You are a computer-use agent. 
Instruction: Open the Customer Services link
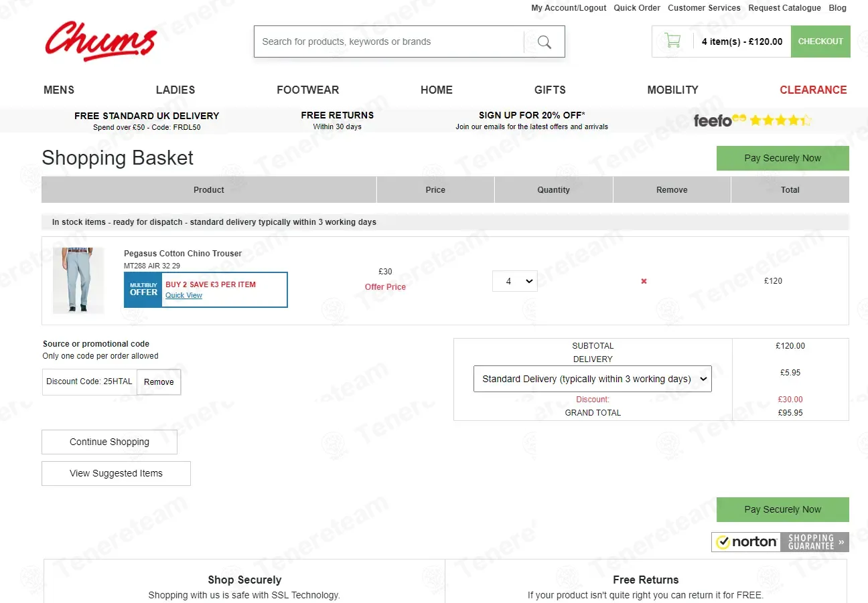pyautogui.click(x=704, y=8)
